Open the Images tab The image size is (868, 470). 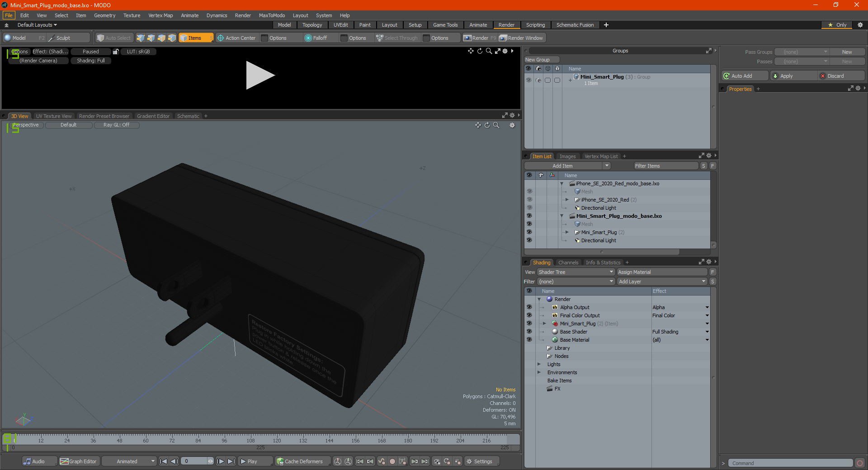[567, 156]
